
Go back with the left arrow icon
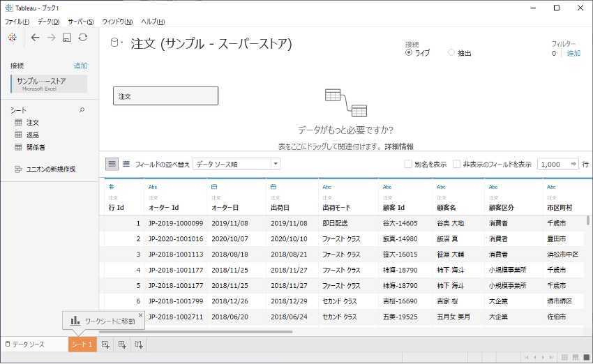35,38
